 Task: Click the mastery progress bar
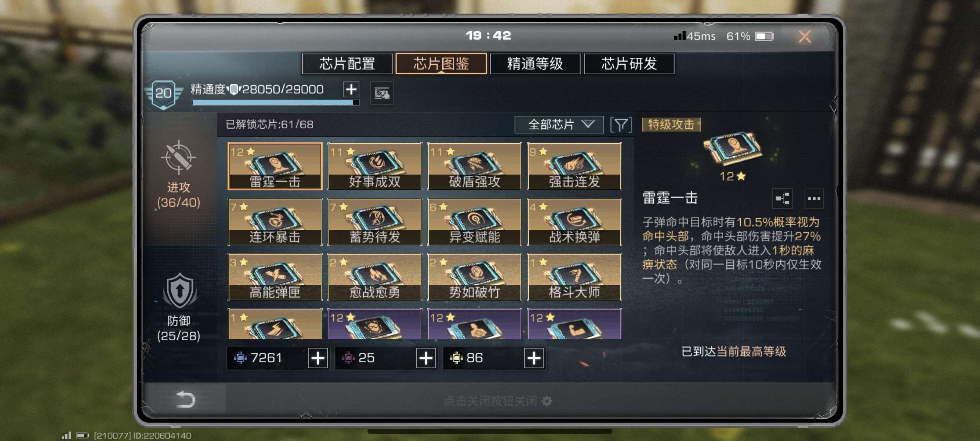[275, 102]
